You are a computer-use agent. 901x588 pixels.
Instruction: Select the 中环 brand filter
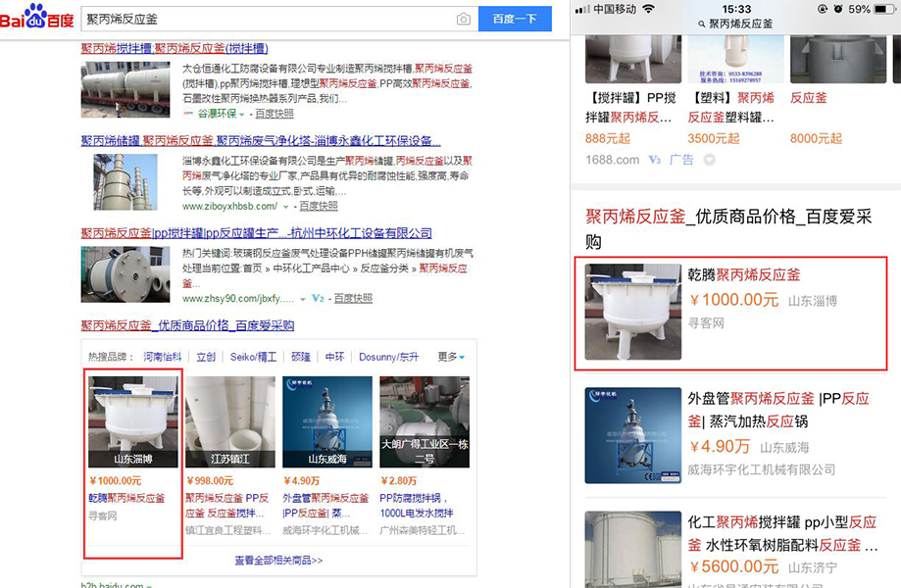tap(334, 357)
